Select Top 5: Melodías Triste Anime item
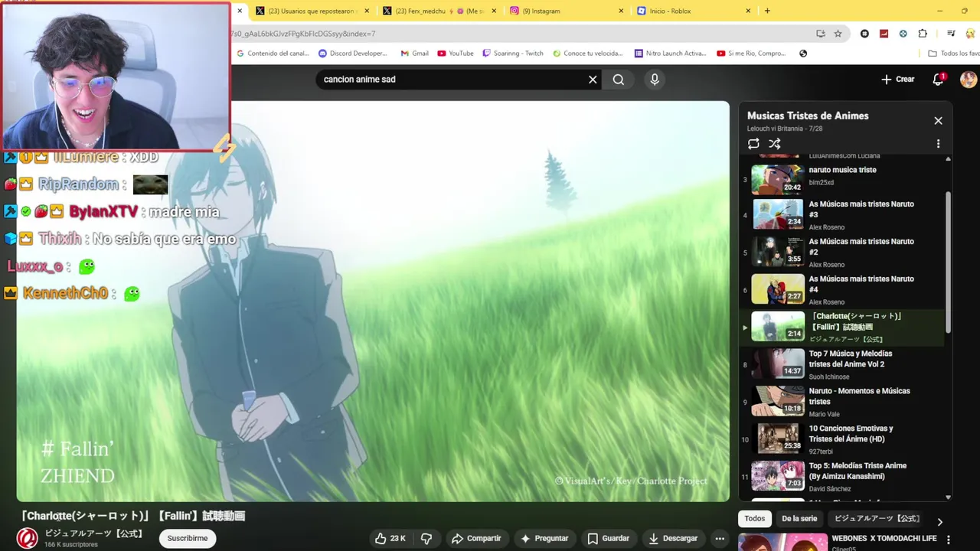 tap(842, 476)
